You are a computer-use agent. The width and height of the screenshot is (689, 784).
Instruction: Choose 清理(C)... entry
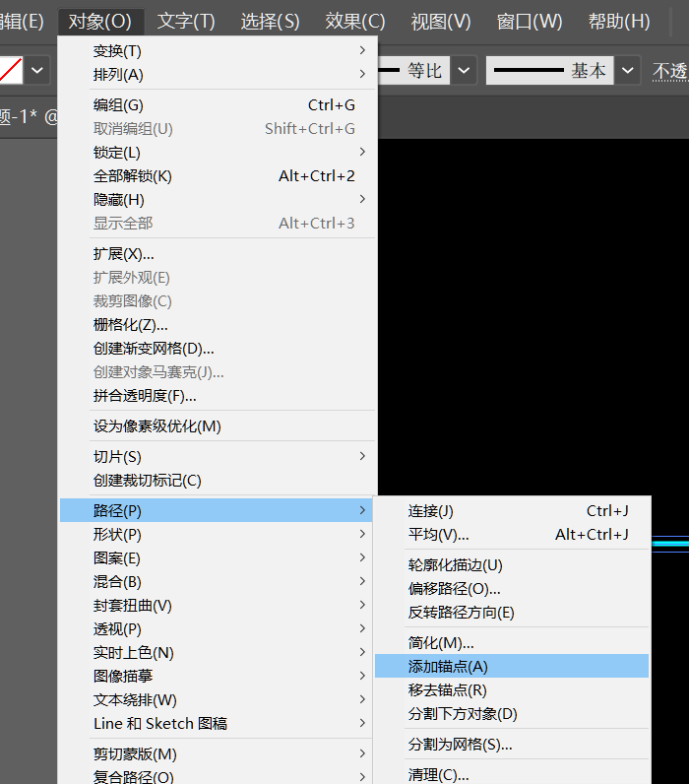point(512,774)
